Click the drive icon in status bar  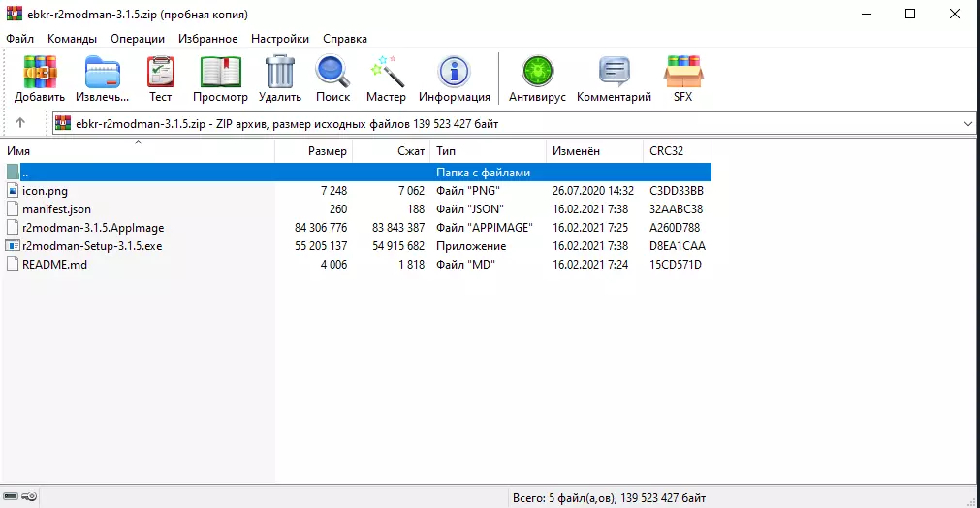(x=11, y=496)
